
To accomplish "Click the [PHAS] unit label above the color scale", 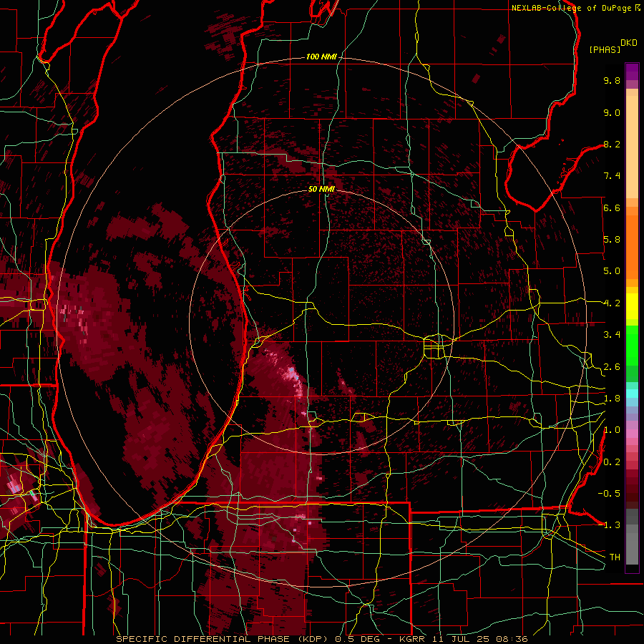I will click(x=605, y=50).
